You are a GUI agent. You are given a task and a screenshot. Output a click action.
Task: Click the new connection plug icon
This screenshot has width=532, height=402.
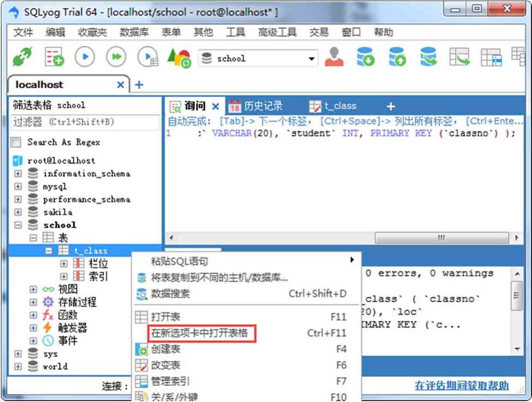tap(22, 57)
